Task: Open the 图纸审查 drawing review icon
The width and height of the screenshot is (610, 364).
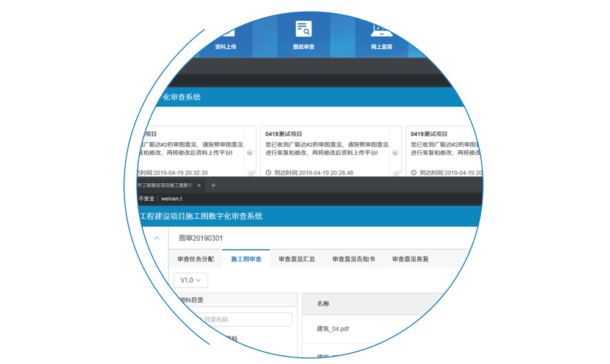Action: [x=303, y=29]
